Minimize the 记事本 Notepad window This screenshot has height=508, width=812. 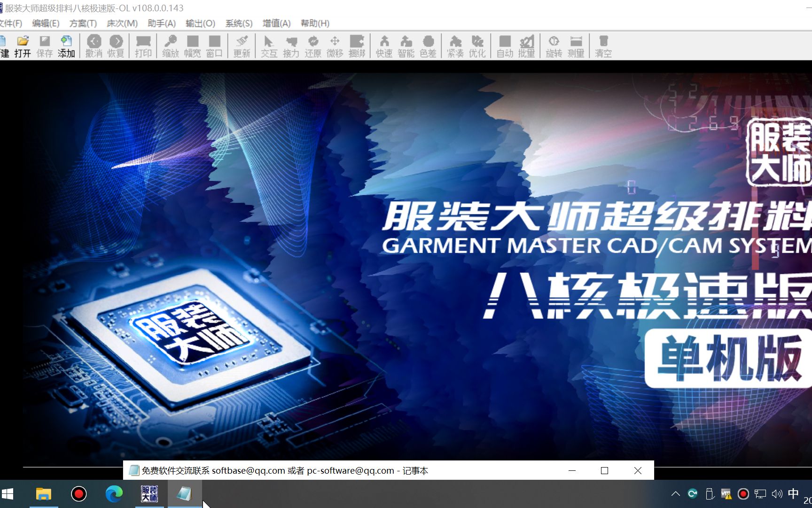(x=572, y=470)
